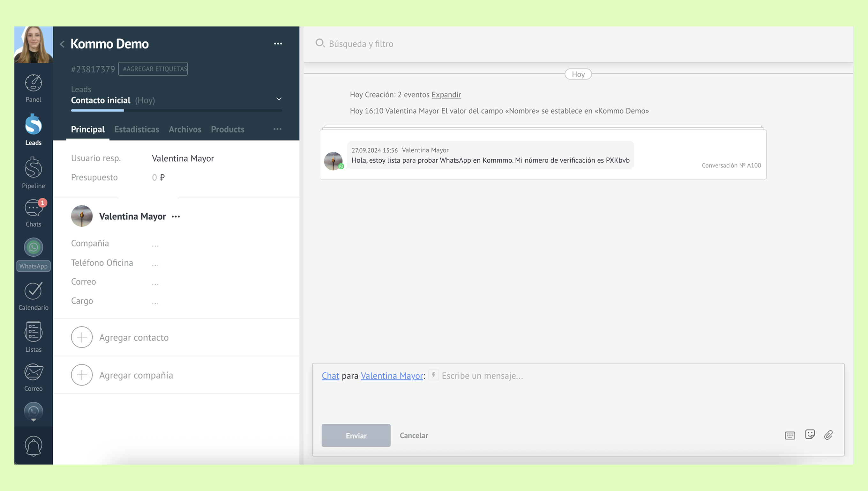Click the Cancelar button

tap(414, 435)
